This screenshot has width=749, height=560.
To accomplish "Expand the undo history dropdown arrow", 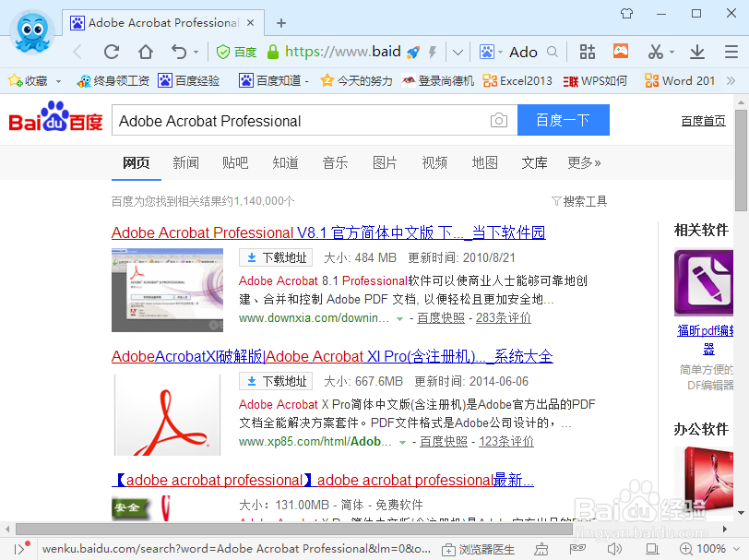I will [x=196, y=52].
